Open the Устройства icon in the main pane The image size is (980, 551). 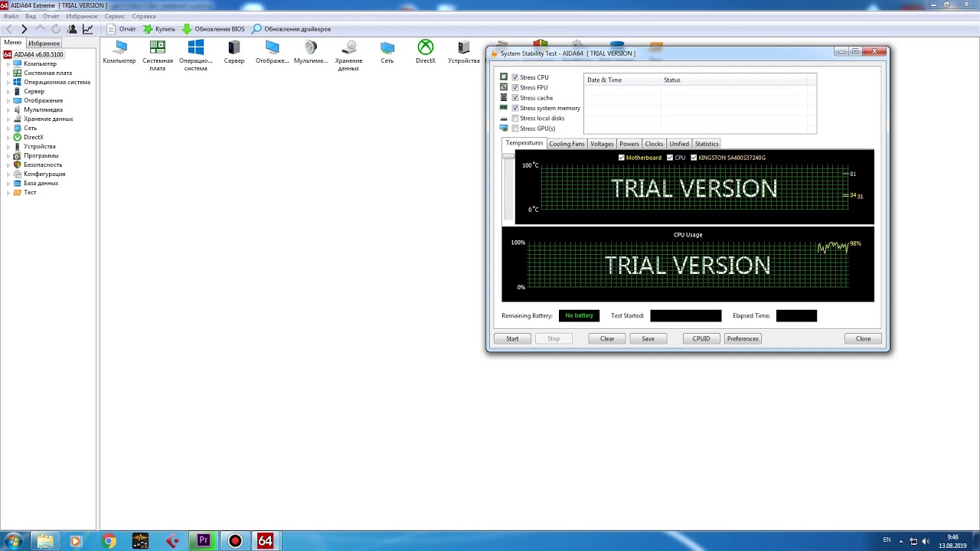pyautogui.click(x=464, y=52)
